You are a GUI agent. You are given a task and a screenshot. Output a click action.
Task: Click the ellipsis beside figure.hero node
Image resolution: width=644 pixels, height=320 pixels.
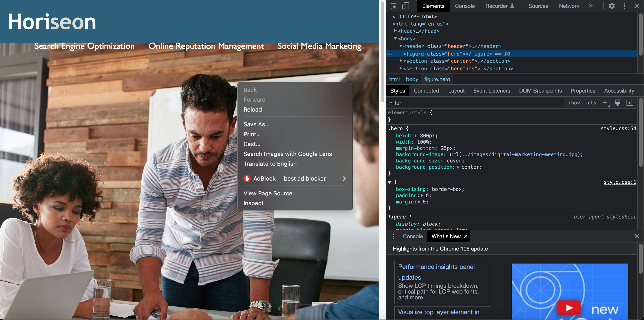(x=389, y=54)
